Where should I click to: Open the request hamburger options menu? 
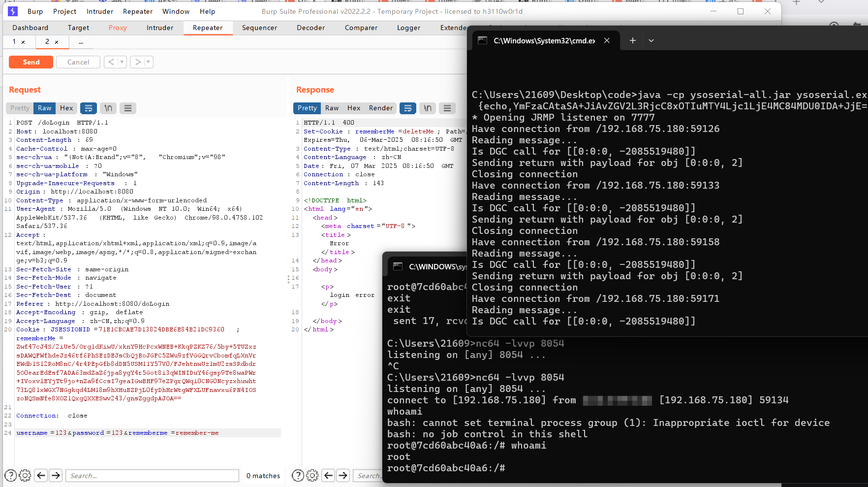128,108
